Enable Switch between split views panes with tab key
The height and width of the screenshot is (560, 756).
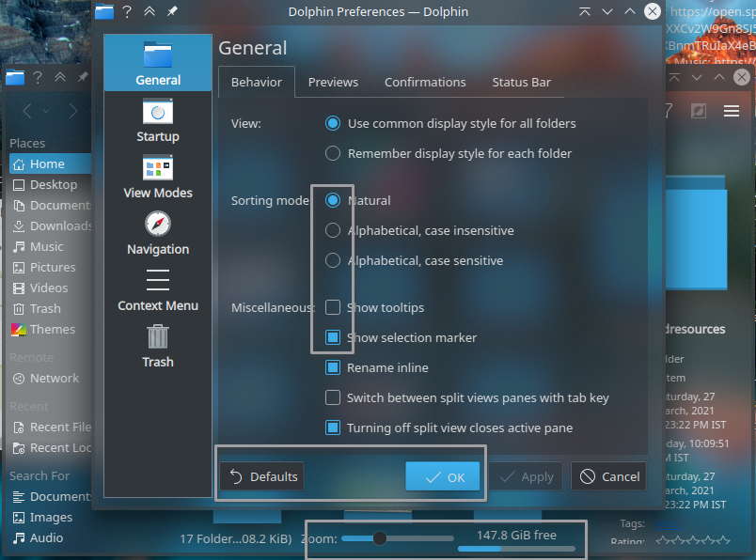(x=467, y=397)
